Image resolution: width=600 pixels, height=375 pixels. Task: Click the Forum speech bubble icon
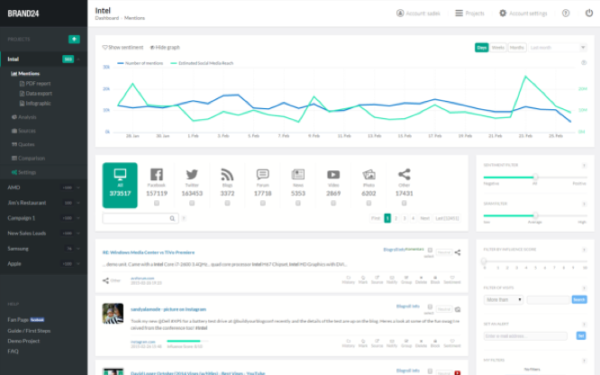pos(263,174)
